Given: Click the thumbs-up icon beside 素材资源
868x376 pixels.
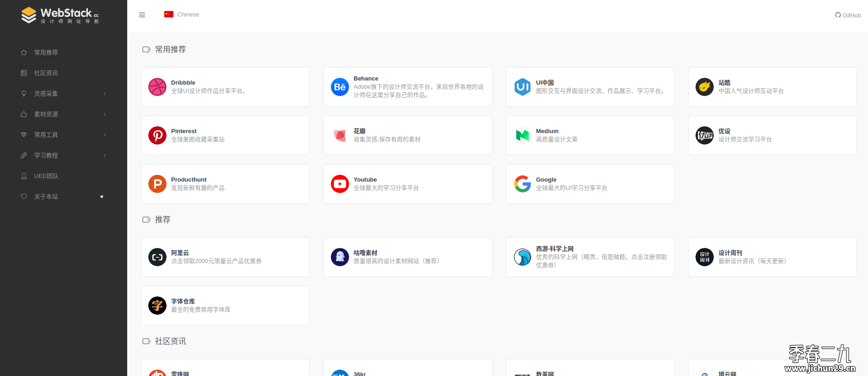Looking at the screenshot, I should [x=24, y=114].
